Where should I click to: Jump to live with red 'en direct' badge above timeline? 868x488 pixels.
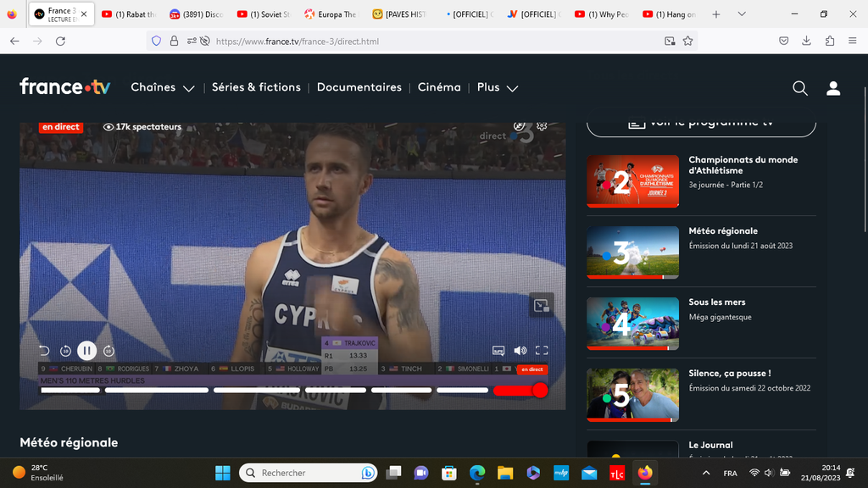(x=532, y=369)
